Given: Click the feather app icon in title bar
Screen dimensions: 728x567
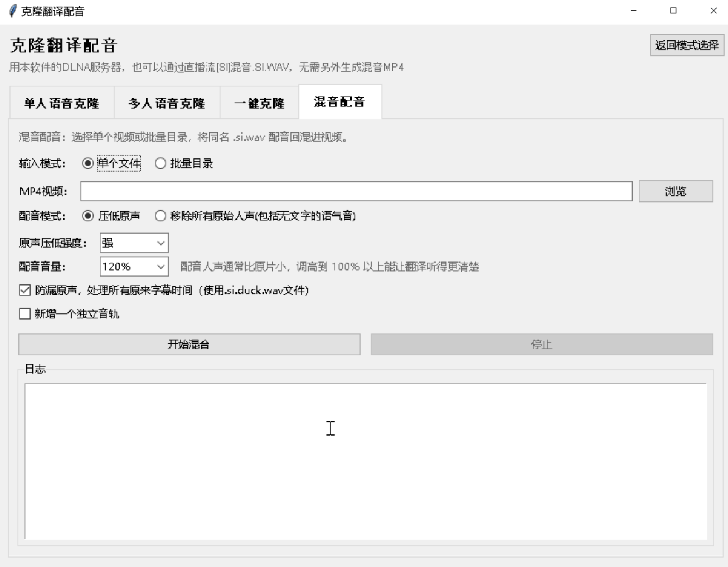Looking at the screenshot, I should click(13, 11).
